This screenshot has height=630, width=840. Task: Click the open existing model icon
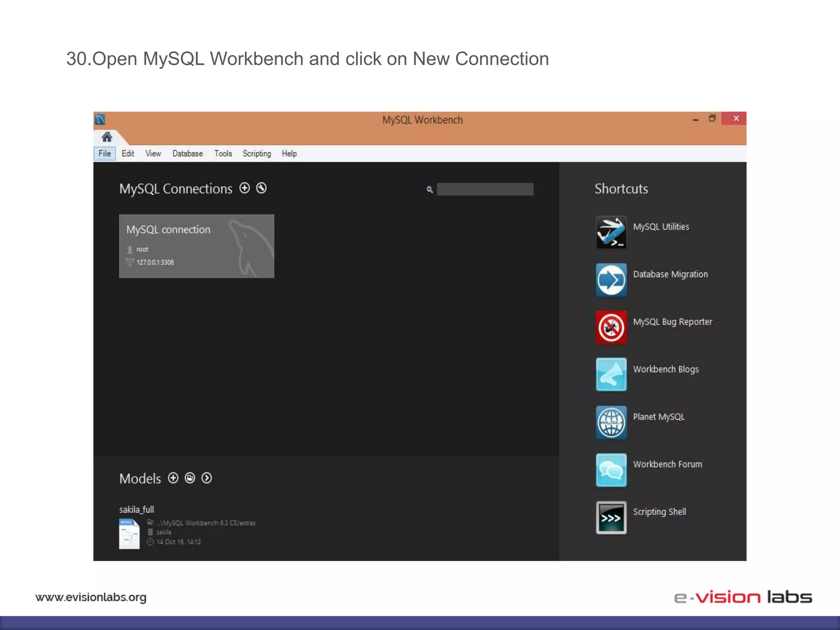point(190,478)
